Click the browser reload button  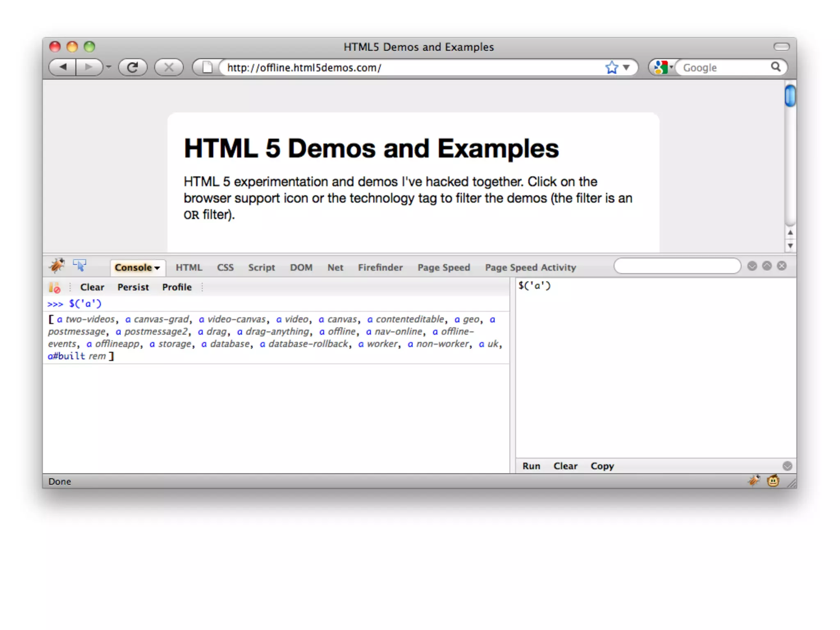(132, 67)
